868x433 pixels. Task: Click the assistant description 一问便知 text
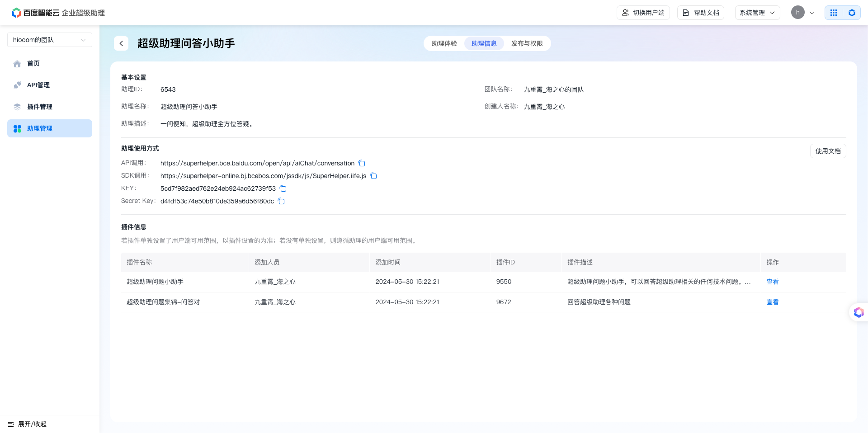(208, 124)
